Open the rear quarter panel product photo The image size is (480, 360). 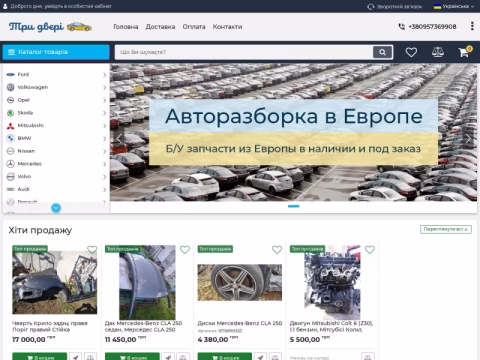55,283
